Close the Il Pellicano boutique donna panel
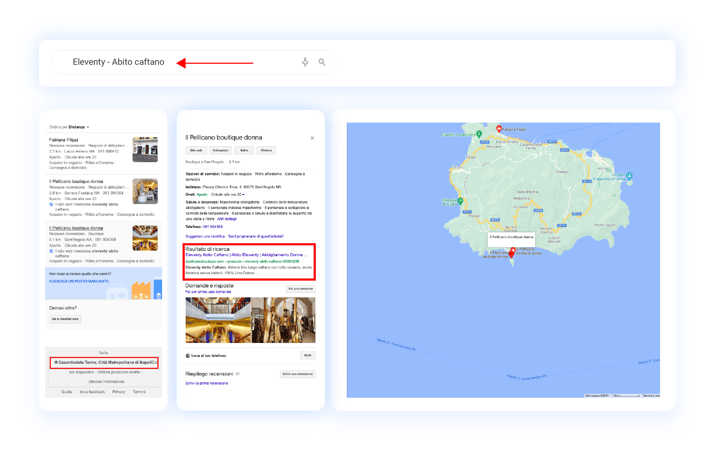The width and height of the screenshot is (715, 458). (312, 138)
